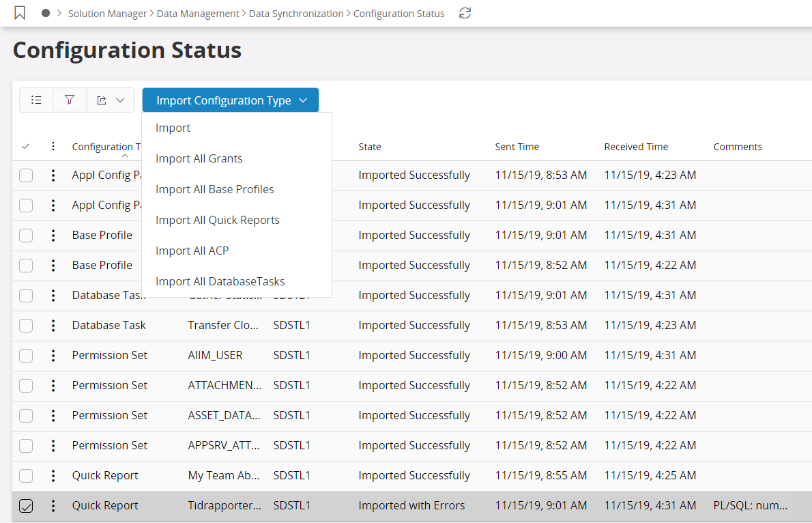
Task: Sort by the Sent Time column
Action: 517,147
